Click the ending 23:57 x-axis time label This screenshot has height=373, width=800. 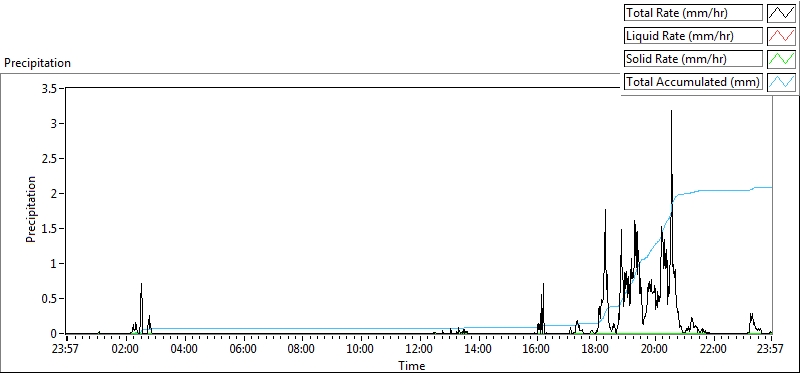(770, 349)
